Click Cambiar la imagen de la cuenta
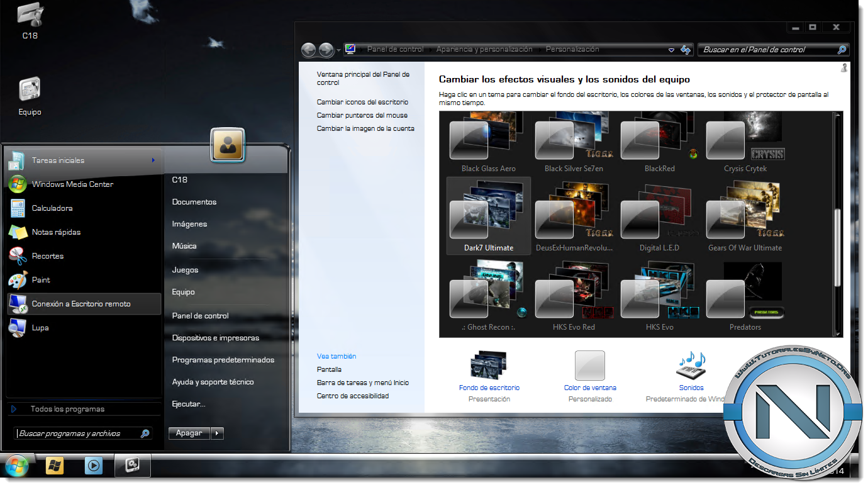The image size is (868, 487). pyautogui.click(x=365, y=128)
